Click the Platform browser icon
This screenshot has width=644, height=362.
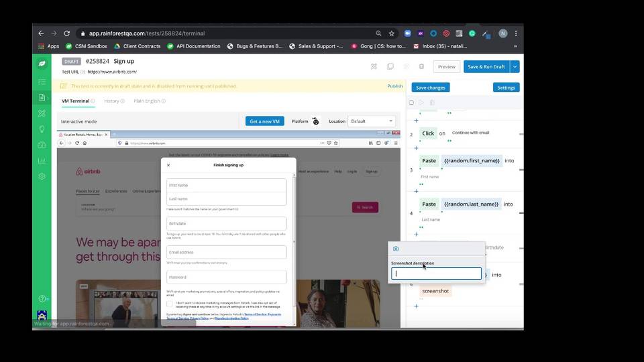click(315, 121)
